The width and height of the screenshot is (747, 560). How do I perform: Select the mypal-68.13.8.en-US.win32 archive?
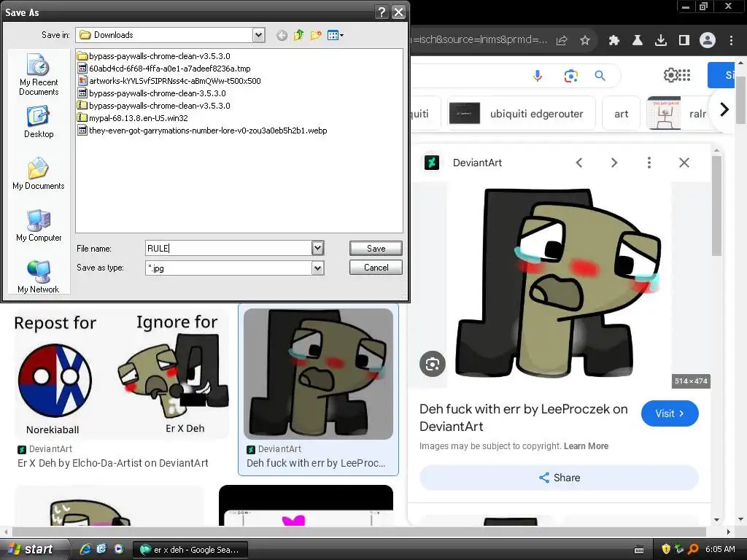tap(133, 118)
